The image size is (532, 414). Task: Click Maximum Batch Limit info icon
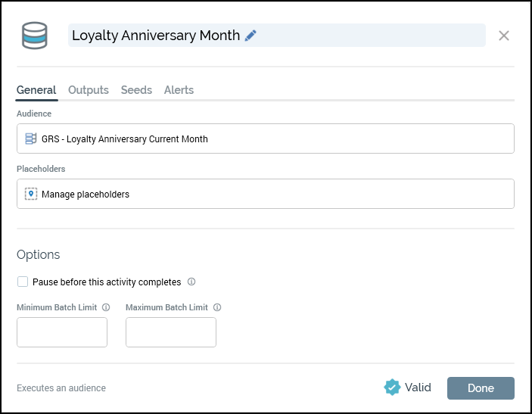coord(217,308)
